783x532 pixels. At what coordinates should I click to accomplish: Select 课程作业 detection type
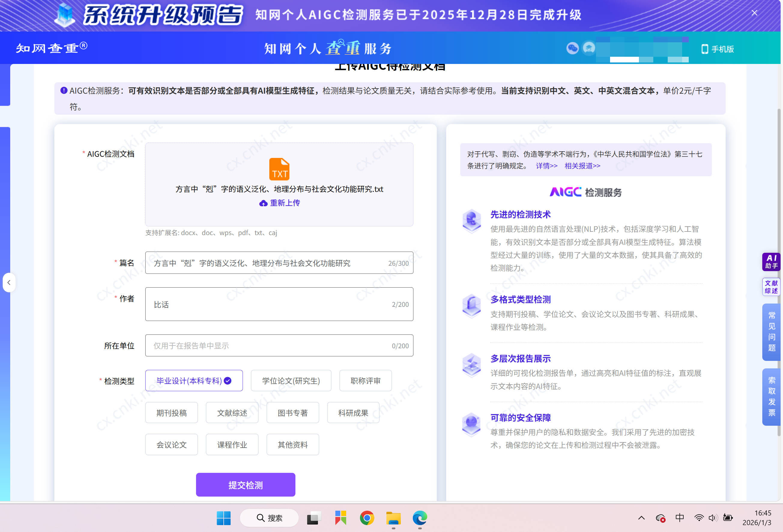[x=232, y=444]
